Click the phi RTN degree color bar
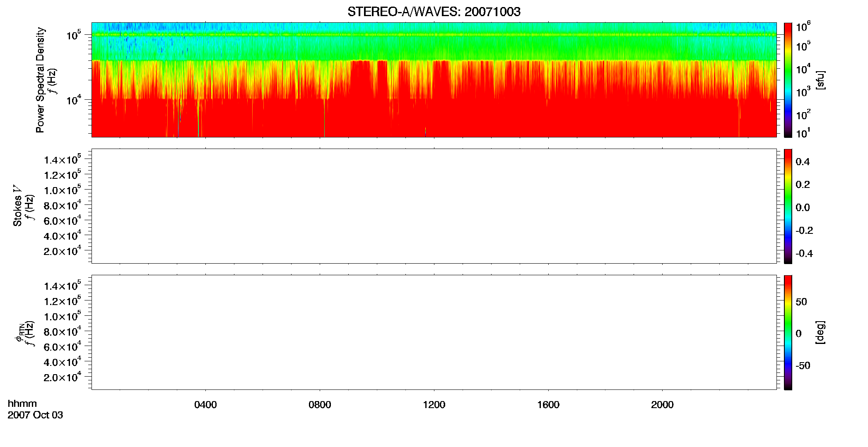The height and width of the screenshot is (447, 868). tap(788, 332)
